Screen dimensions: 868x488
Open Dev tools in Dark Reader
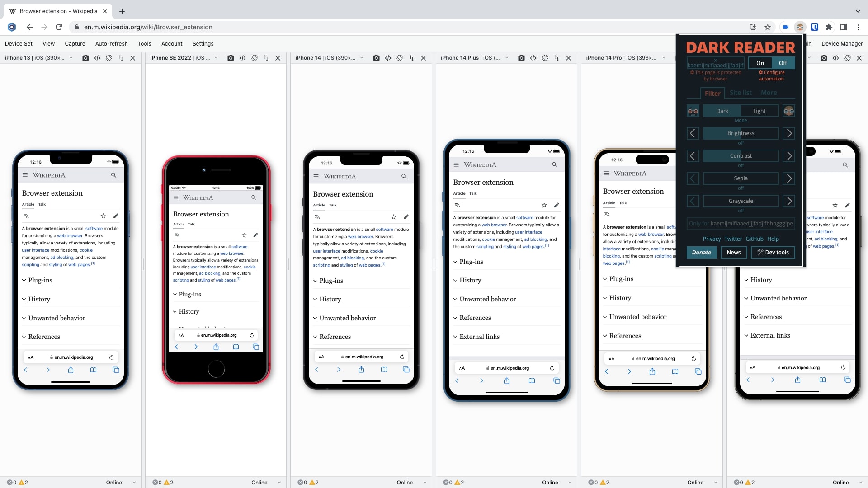[x=773, y=253]
